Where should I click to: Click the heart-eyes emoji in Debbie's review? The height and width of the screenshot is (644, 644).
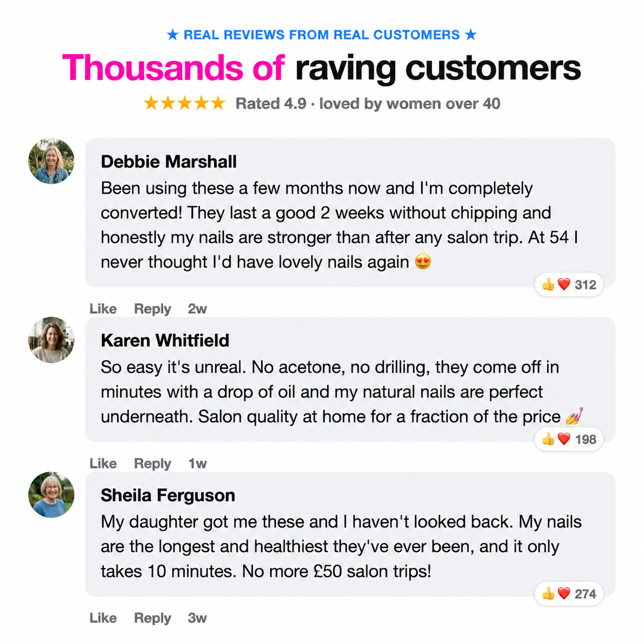click(423, 262)
